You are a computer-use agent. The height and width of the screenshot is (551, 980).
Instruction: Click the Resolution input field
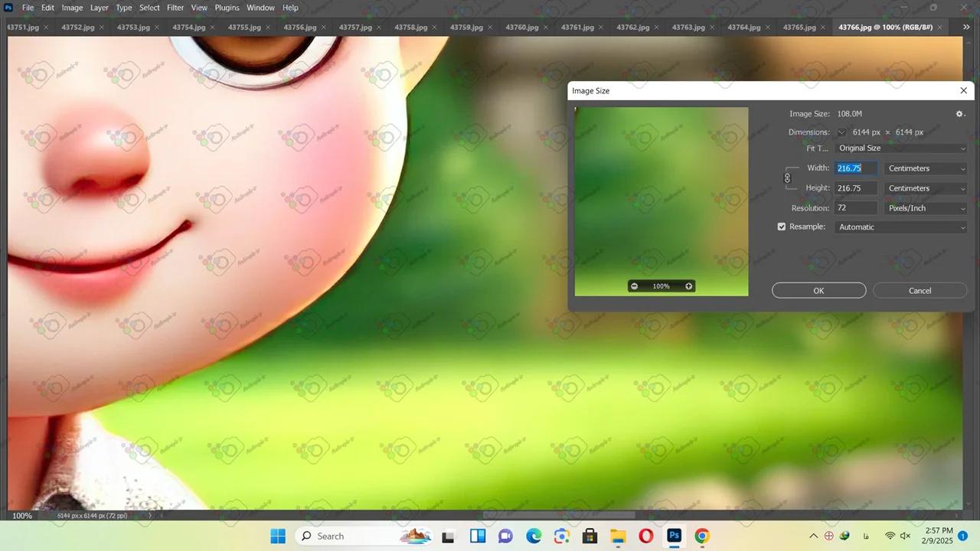[x=856, y=208]
